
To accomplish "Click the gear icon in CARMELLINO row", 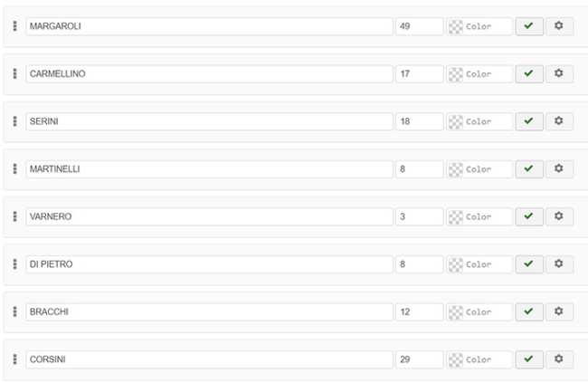I will coord(559,73).
